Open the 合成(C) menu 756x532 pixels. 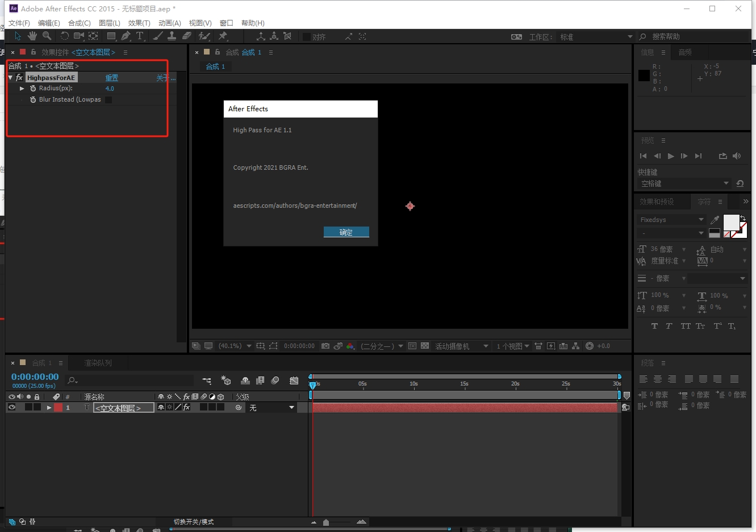click(80, 23)
